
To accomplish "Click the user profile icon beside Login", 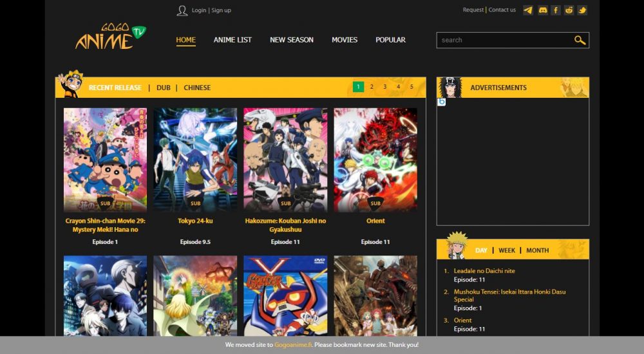I will [182, 10].
